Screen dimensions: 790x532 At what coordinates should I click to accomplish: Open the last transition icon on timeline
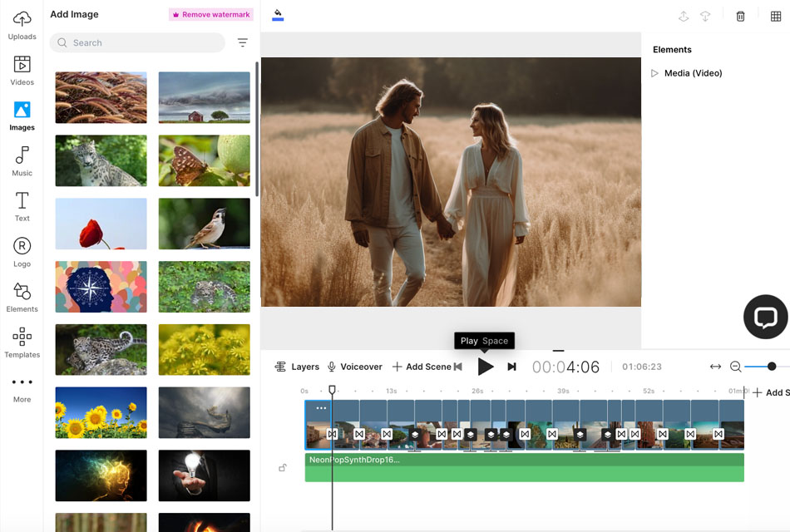click(718, 434)
